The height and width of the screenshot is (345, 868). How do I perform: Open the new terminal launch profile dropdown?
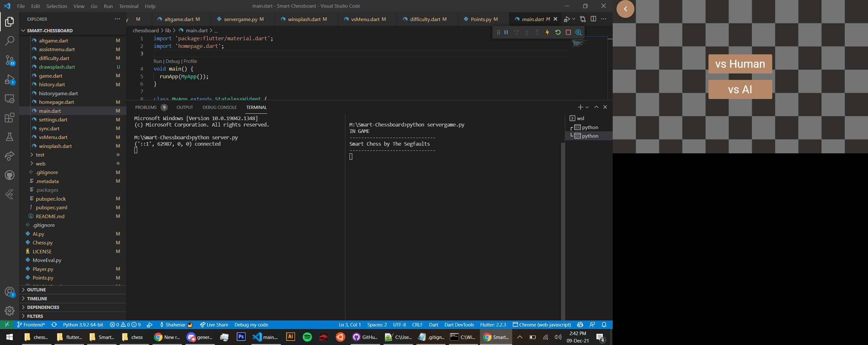click(x=587, y=107)
